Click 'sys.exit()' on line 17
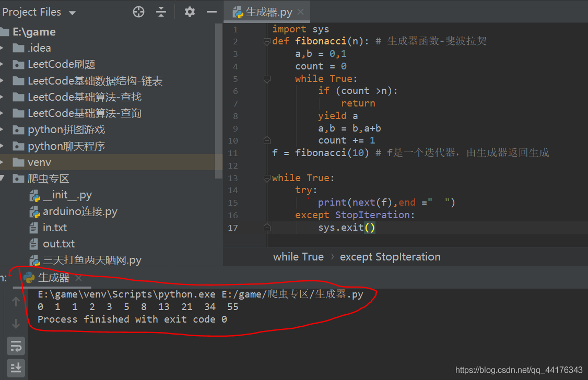This screenshot has height=380, width=588. [347, 228]
